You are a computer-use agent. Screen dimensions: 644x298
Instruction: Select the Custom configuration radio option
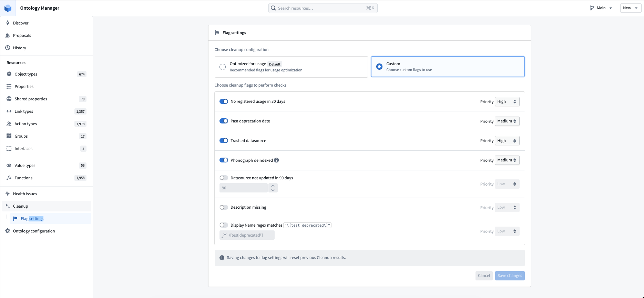click(x=379, y=67)
